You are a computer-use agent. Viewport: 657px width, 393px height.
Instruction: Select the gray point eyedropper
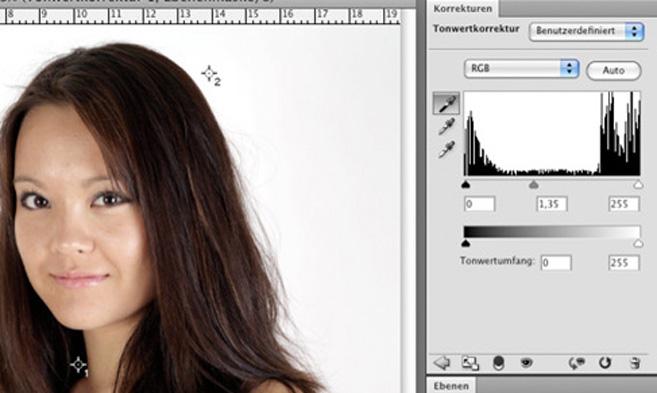click(x=446, y=126)
